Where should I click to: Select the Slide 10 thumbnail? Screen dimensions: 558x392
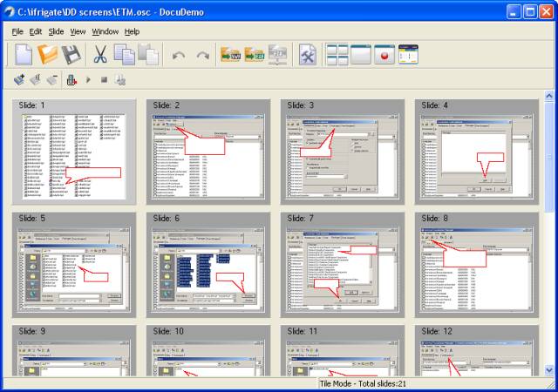click(208, 351)
